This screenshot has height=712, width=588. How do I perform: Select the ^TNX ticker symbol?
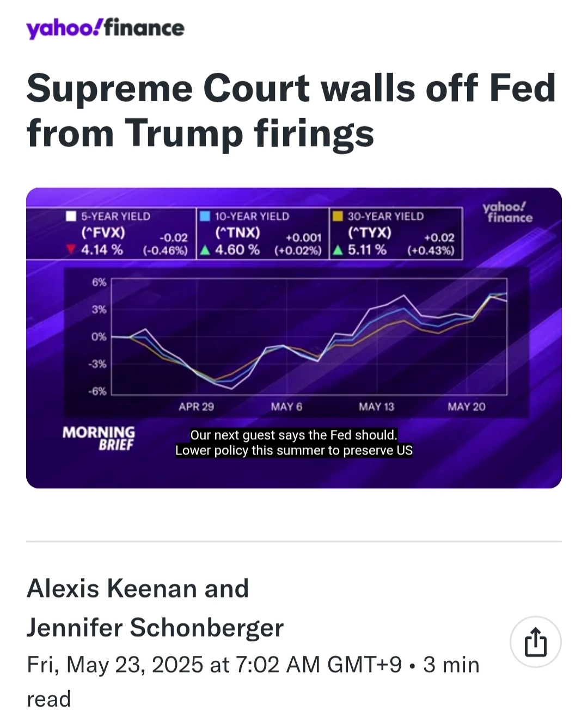237,233
